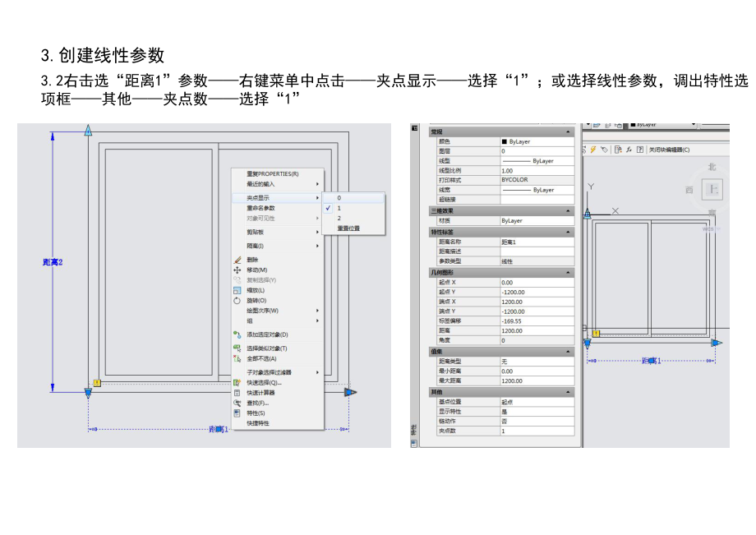The width and height of the screenshot is (756, 535).
Task: Click the 链动作 value 否
Action: (x=537, y=422)
